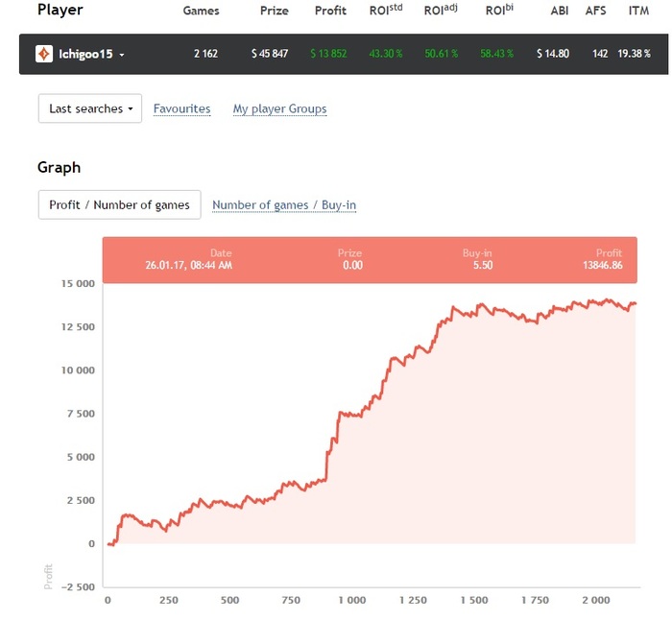Screen dimensions: 672x620
Task: Sort by the Games column header
Action: 201,11
